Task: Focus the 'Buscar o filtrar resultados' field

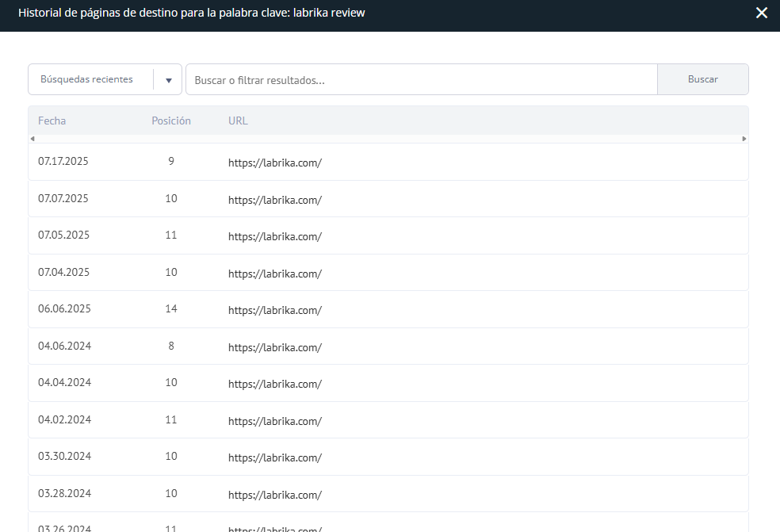Action: pyautogui.click(x=422, y=79)
